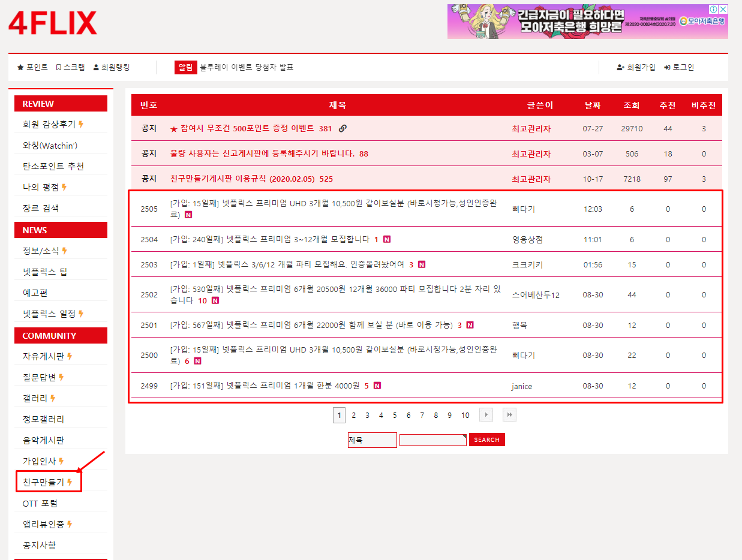Image resolution: width=742 pixels, height=560 pixels.
Task: Open the link chain icon on the 500포인트 event notice
Action: click(x=342, y=128)
